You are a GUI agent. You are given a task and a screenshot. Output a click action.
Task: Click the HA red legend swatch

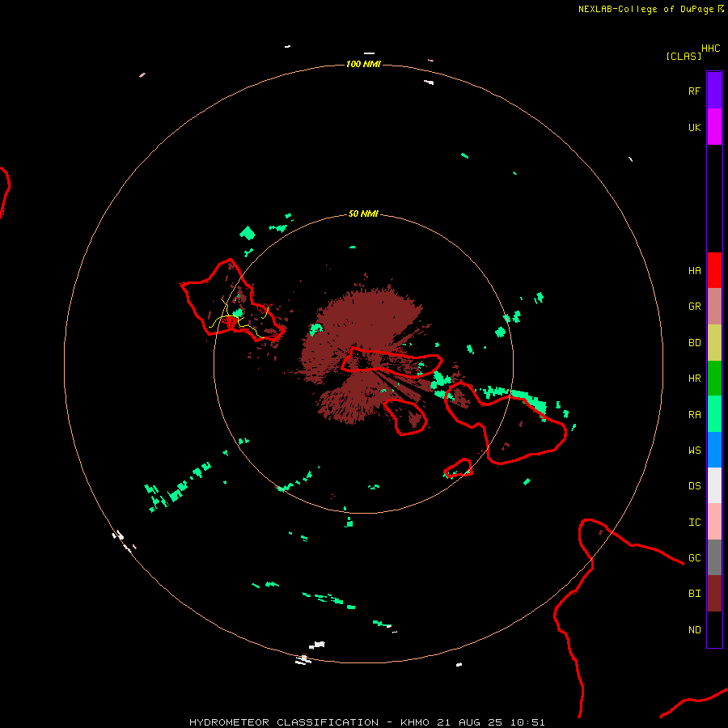click(714, 270)
